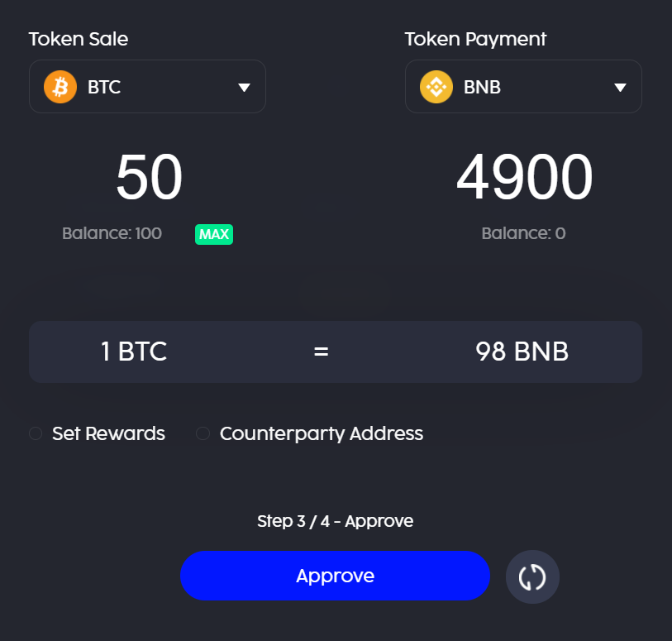Image resolution: width=672 pixels, height=641 pixels.
Task: Click the orange Bitcoin logo icon
Action: (60, 87)
